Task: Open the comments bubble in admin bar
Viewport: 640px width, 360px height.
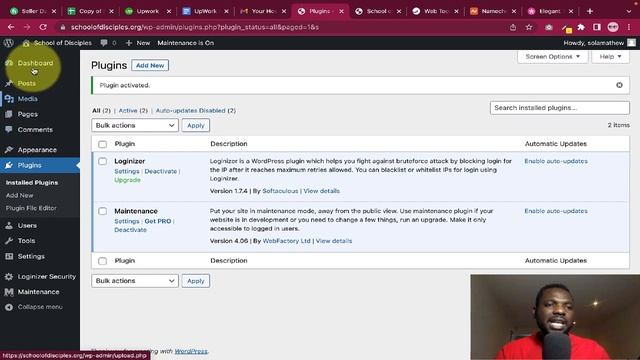Action: tap(108, 43)
